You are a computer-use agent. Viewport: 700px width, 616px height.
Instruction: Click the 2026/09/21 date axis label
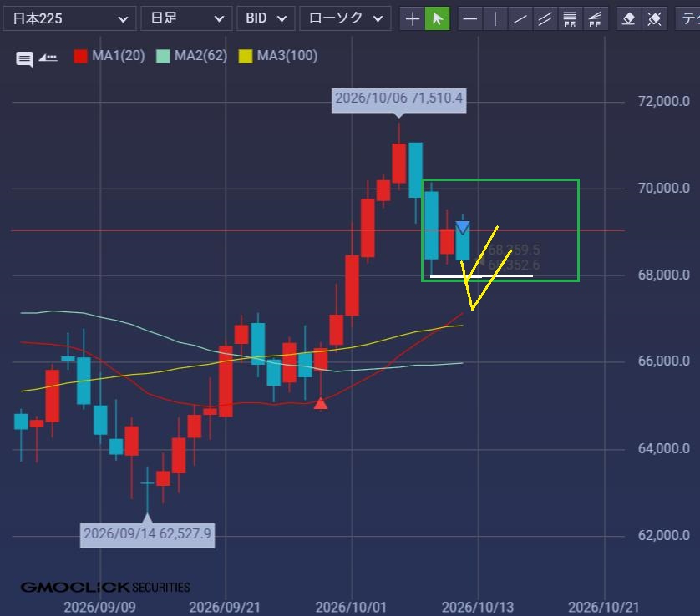click(x=225, y=607)
